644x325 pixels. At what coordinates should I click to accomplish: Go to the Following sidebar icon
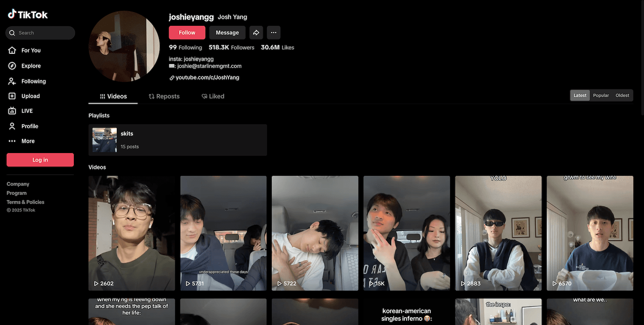[x=12, y=81]
